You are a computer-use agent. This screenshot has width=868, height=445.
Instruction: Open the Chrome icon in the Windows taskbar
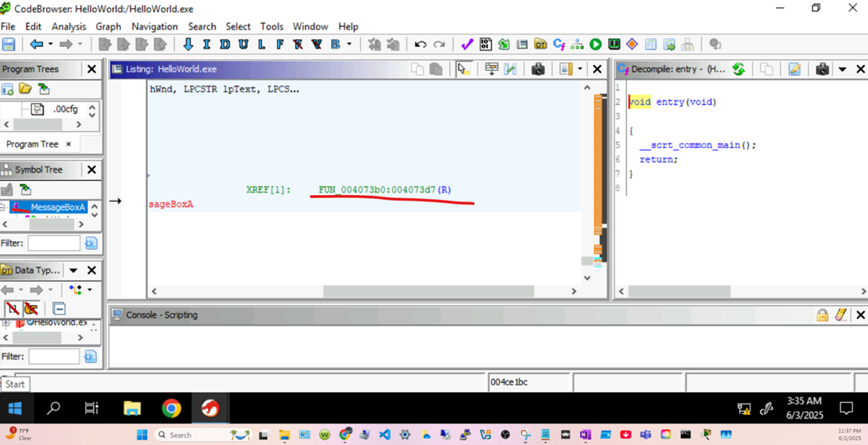point(172,409)
